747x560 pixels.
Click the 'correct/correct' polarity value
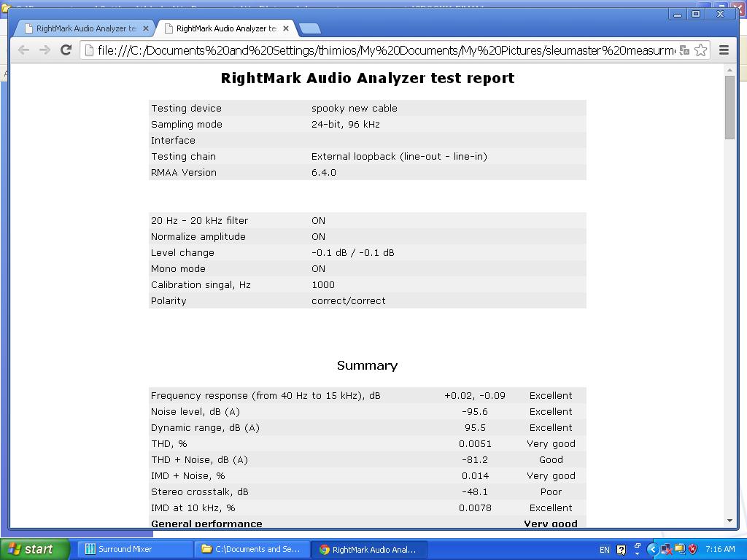[348, 301]
